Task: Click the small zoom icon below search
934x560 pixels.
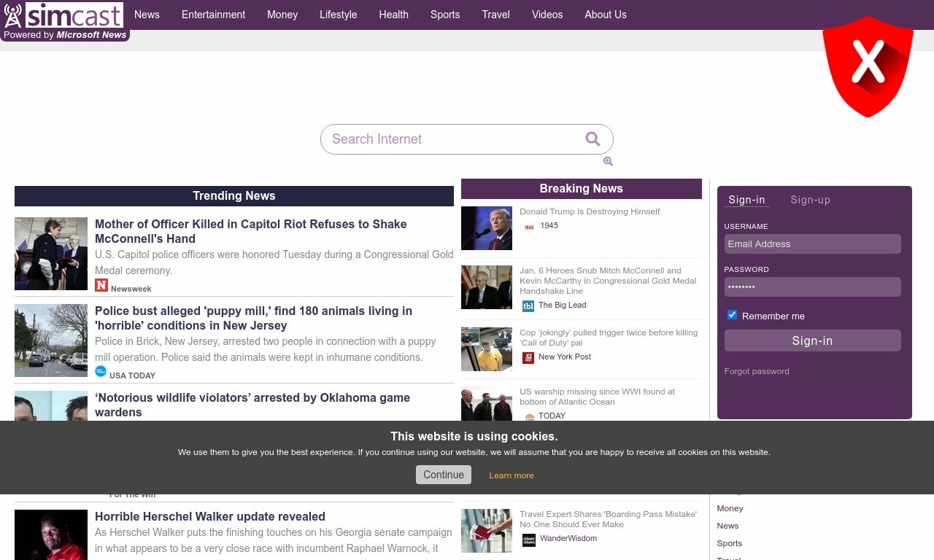Action: click(608, 161)
